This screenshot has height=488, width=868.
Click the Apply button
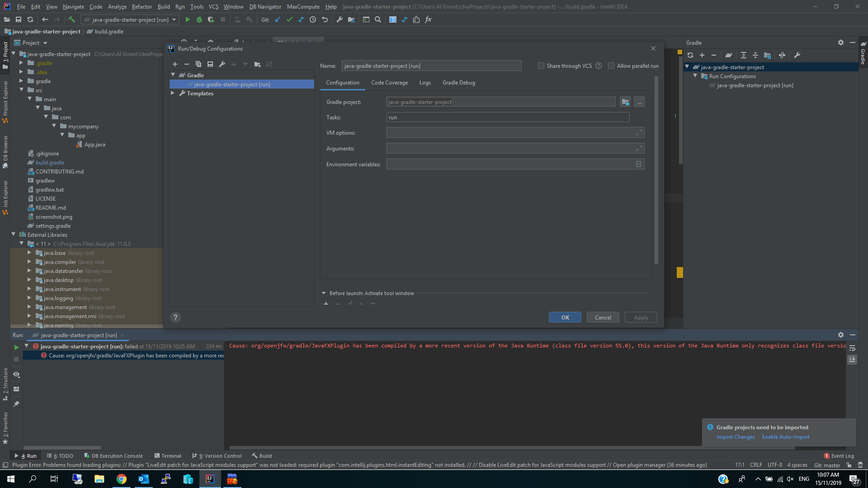pos(641,317)
